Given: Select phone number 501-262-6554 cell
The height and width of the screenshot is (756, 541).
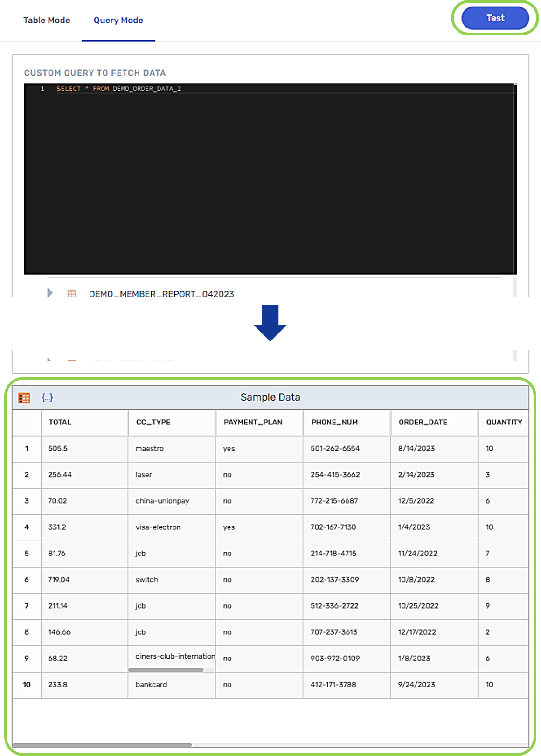Looking at the screenshot, I should tap(347, 449).
